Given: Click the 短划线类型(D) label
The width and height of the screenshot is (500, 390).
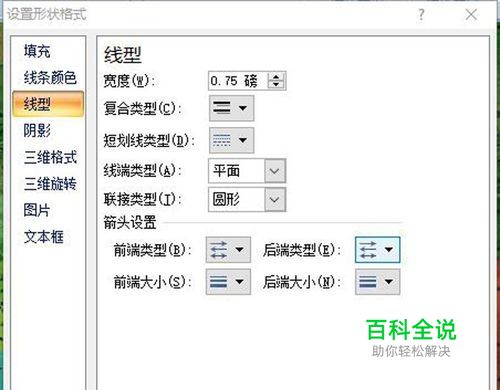Looking at the screenshot, I should click(149, 140).
